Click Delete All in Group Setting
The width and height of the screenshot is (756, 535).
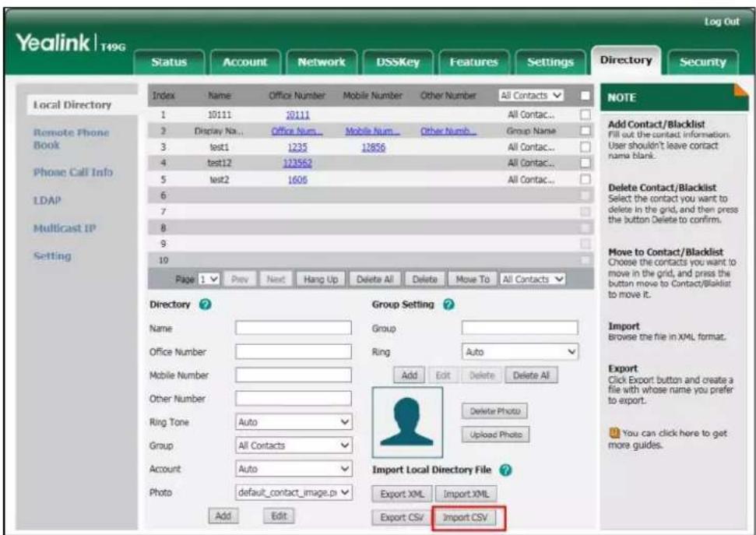coord(531,375)
